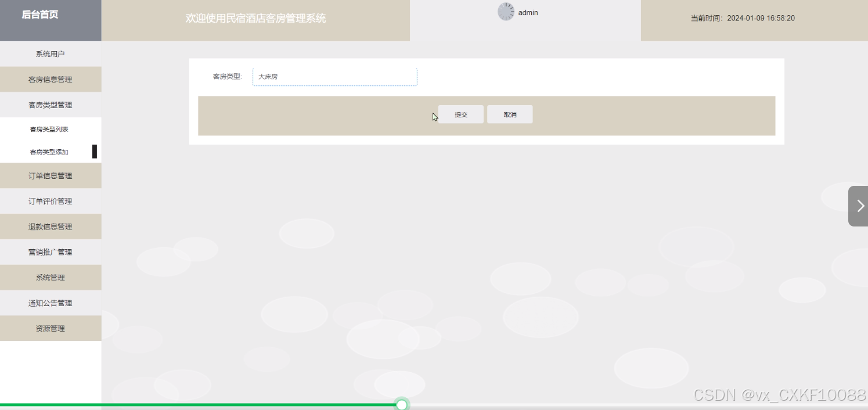Click the 取消 cancel button
Screen dimensions: 868x410
pyautogui.click(x=510, y=114)
